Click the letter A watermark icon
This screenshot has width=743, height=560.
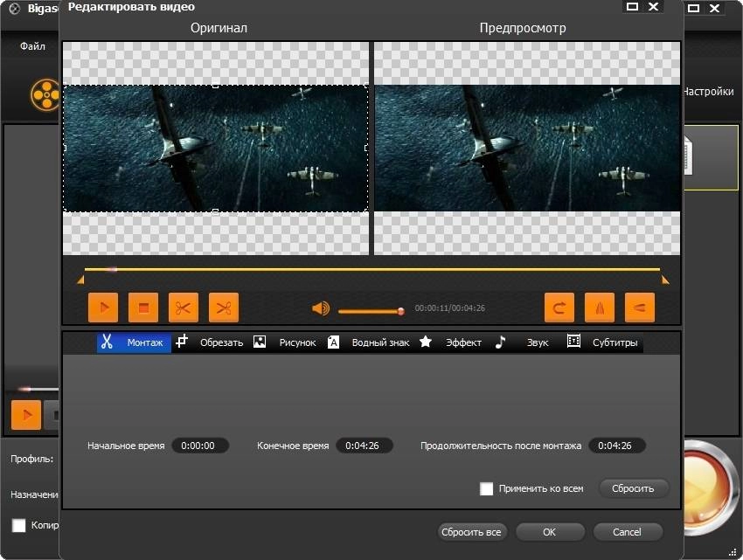click(333, 342)
